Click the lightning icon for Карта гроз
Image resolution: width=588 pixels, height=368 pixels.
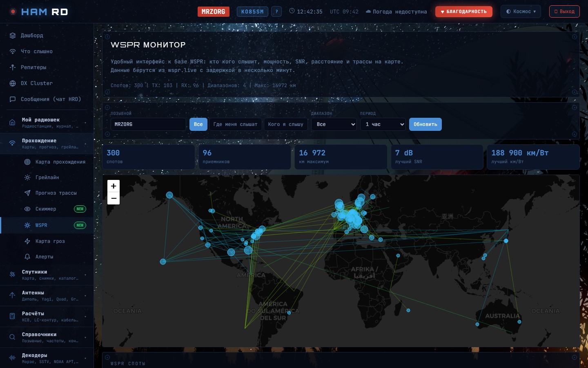click(x=27, y=241)
